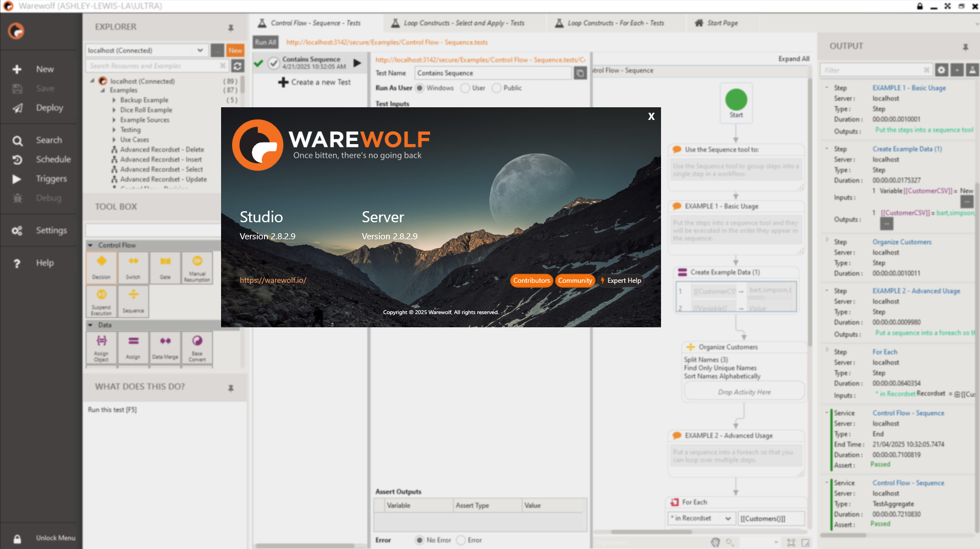Viewport: 980px width, 549px height.
Task: Select the Switch tool in the toolbox
Action: point(133,268)
